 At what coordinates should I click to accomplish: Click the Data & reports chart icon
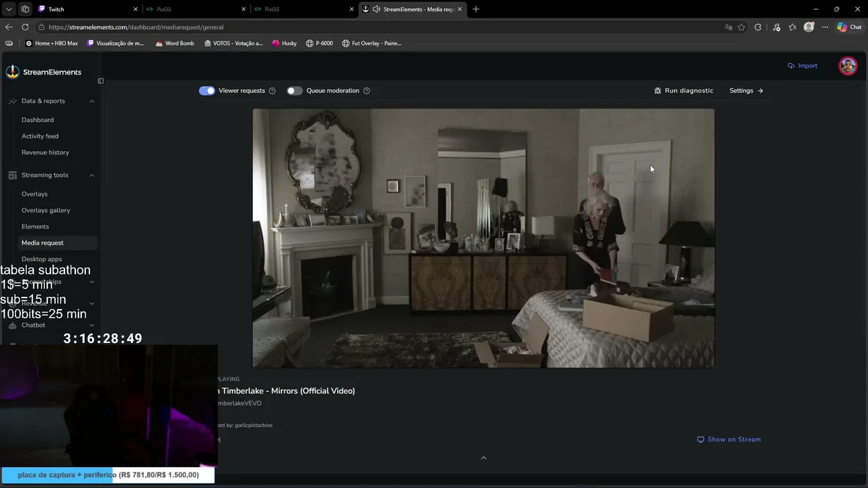click(x=12, y=101)
